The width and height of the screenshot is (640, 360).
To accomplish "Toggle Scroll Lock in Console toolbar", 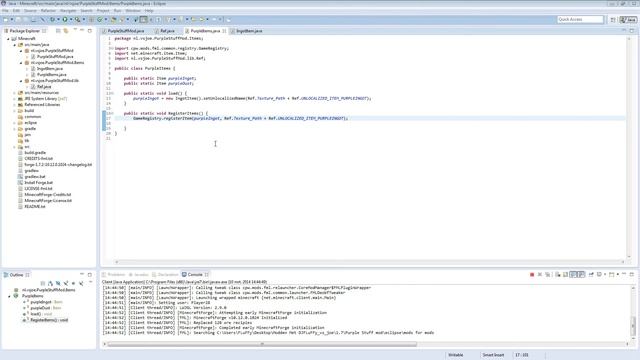I will [565, 275].
